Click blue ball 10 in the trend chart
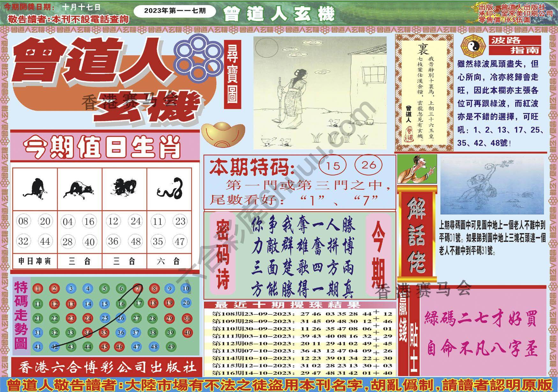The width and height of the screenshot is (558, 392). click(x=186, y=289)
